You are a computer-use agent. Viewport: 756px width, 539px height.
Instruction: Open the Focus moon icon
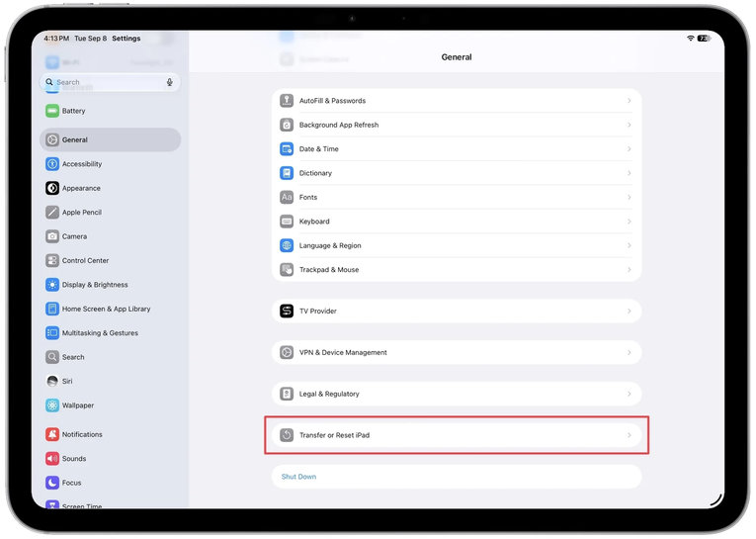tap(52, 483)
